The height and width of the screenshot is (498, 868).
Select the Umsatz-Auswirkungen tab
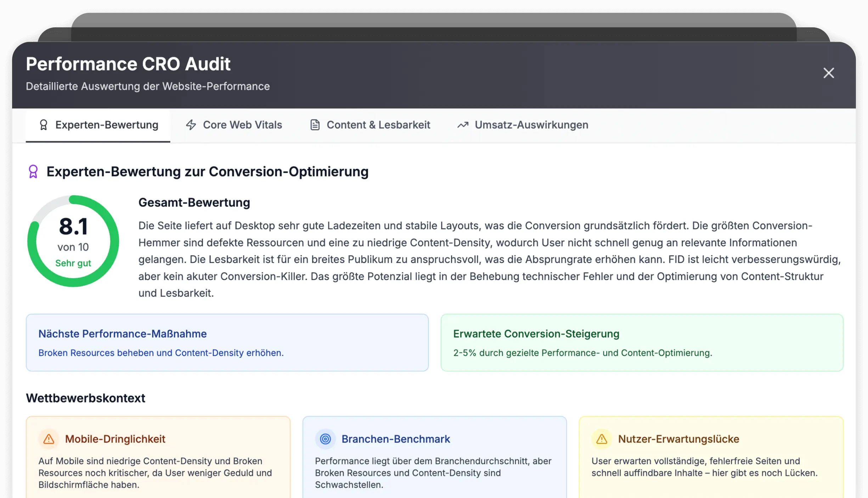click(531, 125)
